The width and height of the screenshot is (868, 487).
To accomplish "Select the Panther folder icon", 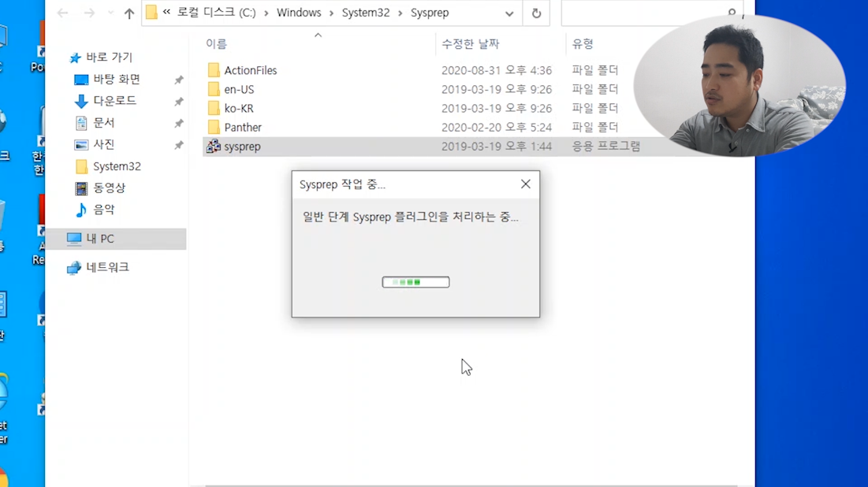I will coord(214,127).
